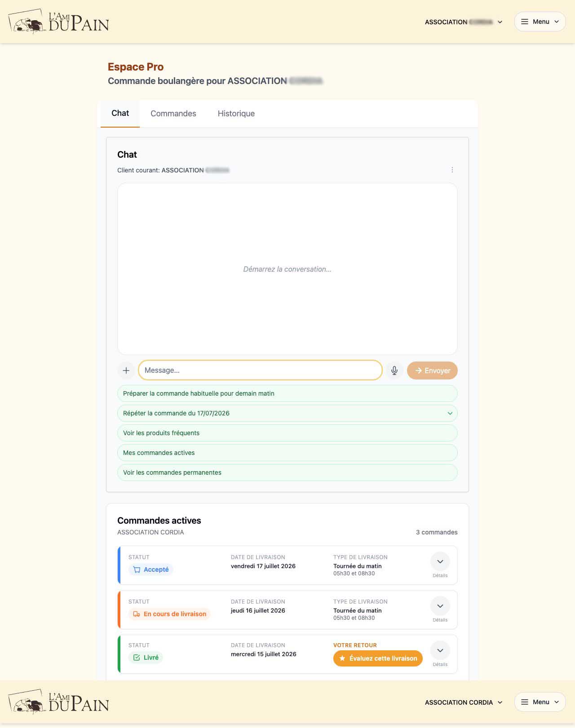This screenshot has width=575, height=728.
Task: Click the 'VOTRE RETOUR' label
Action: pos(355,645)
